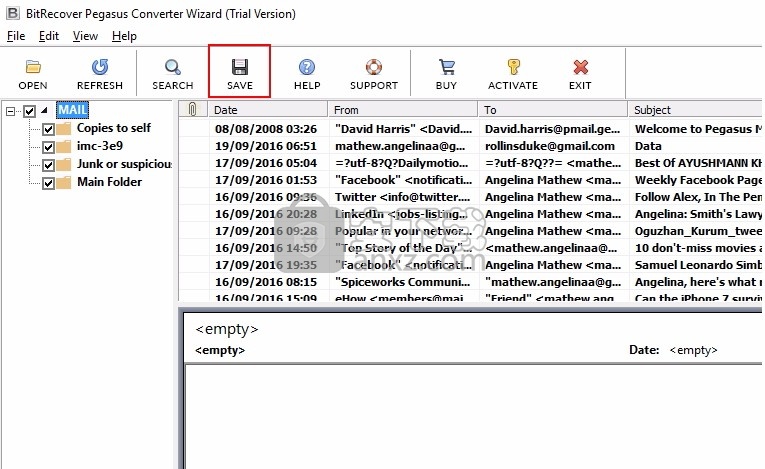Sort by the From column header
Viewport: 765px width, 469px height.
tap(403, 109)
